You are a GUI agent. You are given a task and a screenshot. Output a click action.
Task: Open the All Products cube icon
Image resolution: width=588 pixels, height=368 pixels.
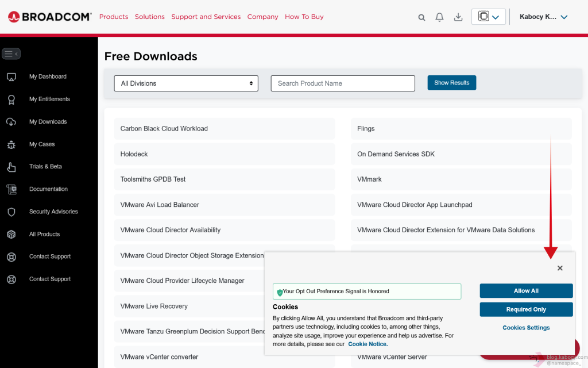click(x=11, y=235)
